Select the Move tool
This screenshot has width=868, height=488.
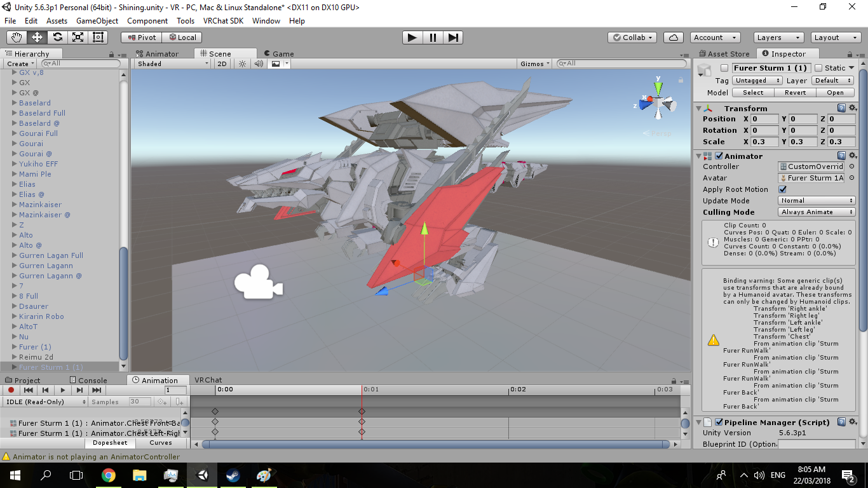point(37,37)
